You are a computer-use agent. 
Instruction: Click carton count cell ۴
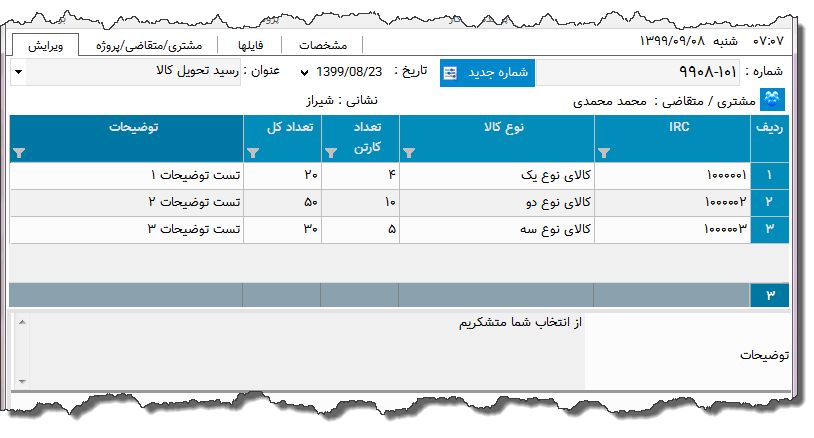(x=360, y=176)
